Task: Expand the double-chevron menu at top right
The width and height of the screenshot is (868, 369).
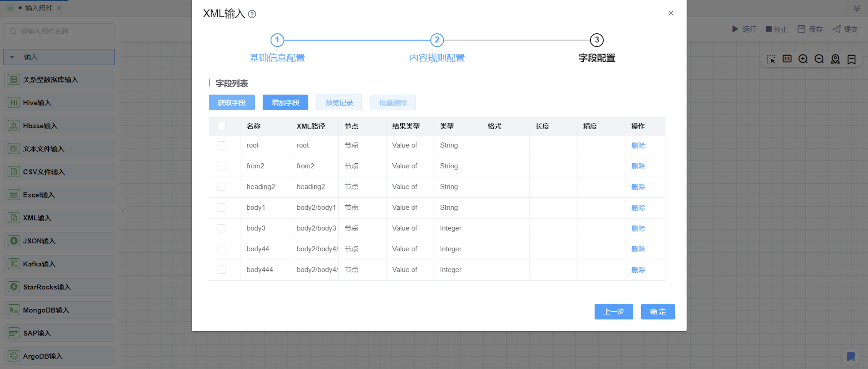Action: 857,8
